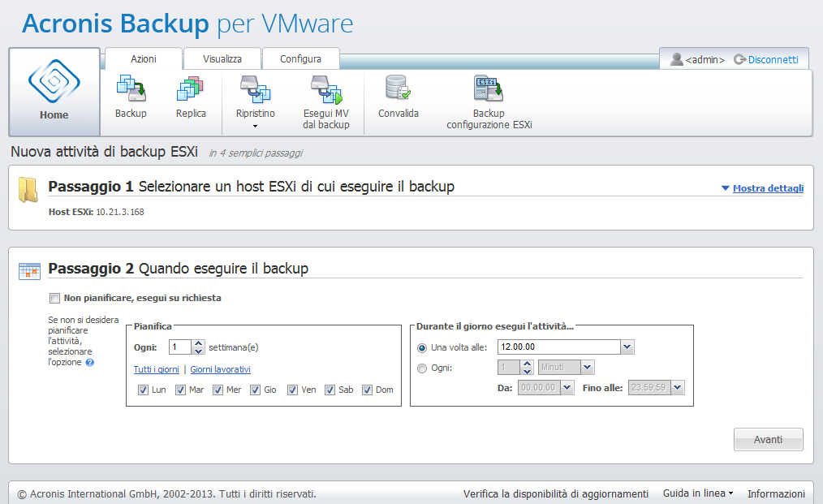Enable Non pianificare, esegui su richiesta
Image resolution: width=823 pixels, height=504 pixels.
pos(54,298)
